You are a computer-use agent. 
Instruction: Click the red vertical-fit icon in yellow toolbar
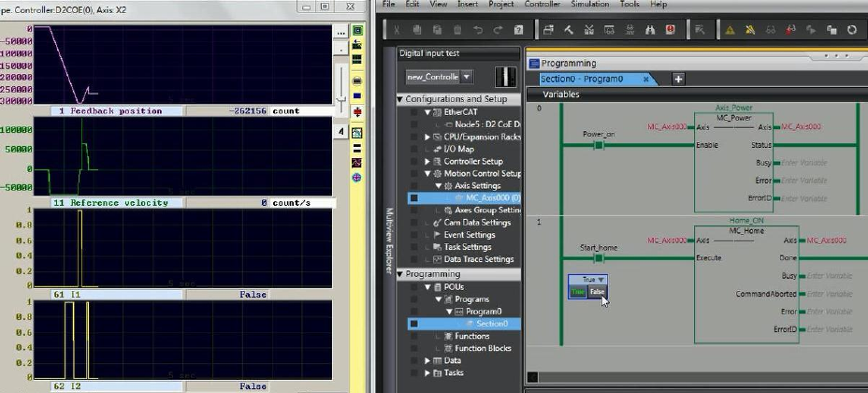tap(358, 111)
